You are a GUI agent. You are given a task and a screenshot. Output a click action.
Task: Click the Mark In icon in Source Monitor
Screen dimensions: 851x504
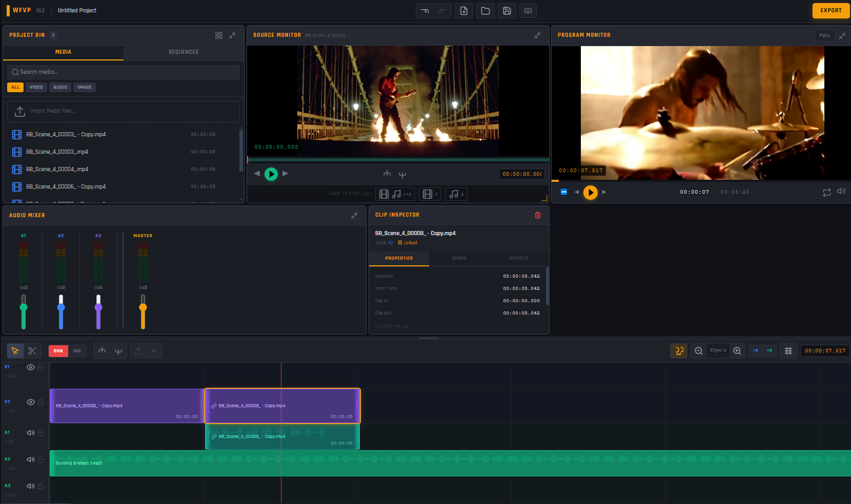[387, 174]
